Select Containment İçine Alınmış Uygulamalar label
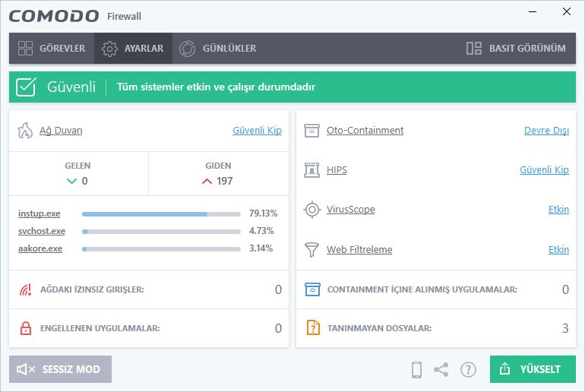This screenshot has width=585, height=392. point(422,289)
